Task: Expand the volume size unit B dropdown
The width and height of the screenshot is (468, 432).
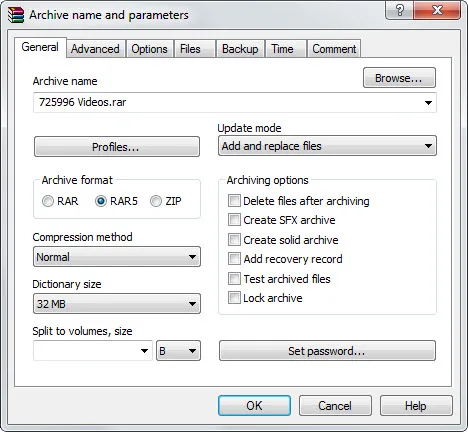Action: click(x=178, y=351)
